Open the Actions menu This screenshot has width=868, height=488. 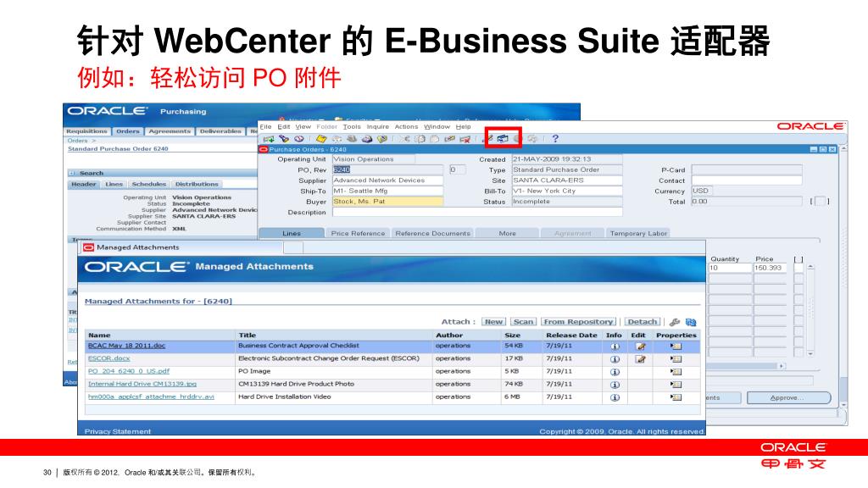406,127
